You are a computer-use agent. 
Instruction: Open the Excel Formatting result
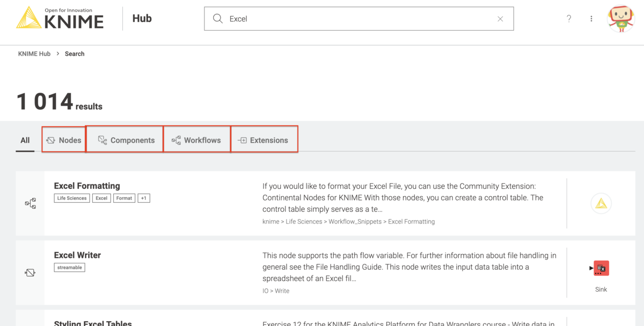87,186
